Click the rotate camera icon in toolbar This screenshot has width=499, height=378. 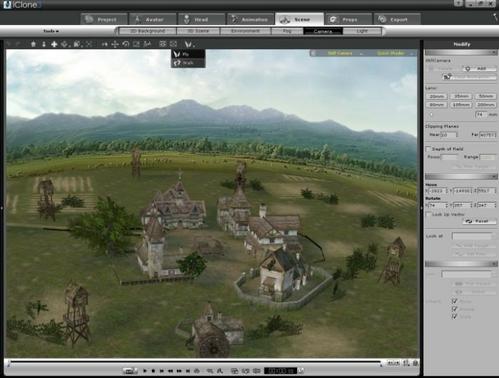click(x=126, y=44)
